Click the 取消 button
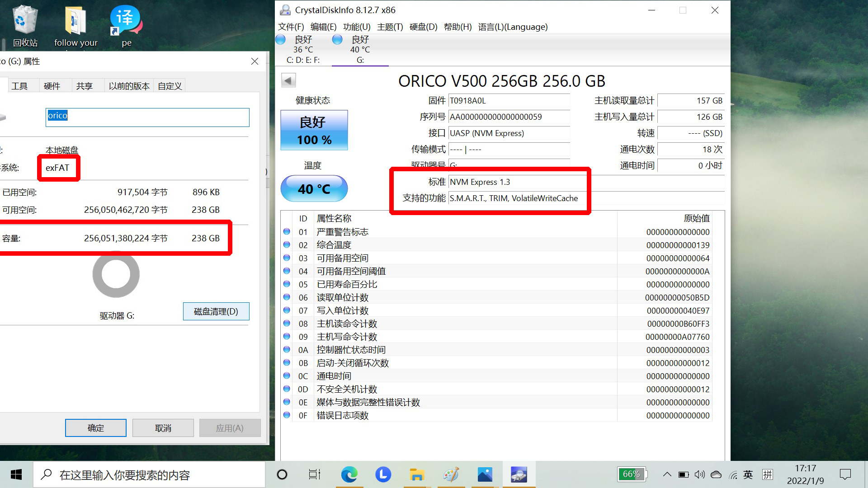 point(163,428)
